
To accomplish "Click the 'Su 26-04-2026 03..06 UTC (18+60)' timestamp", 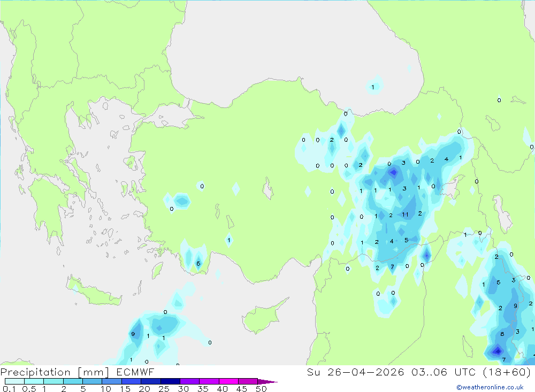I will (x=419, y=372).
